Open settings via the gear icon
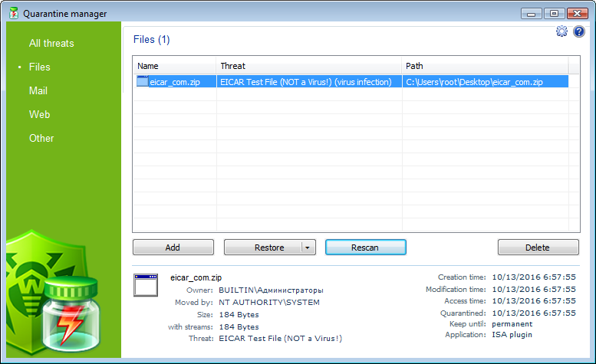This screenshot has width=596, height=364. [561, 31]
